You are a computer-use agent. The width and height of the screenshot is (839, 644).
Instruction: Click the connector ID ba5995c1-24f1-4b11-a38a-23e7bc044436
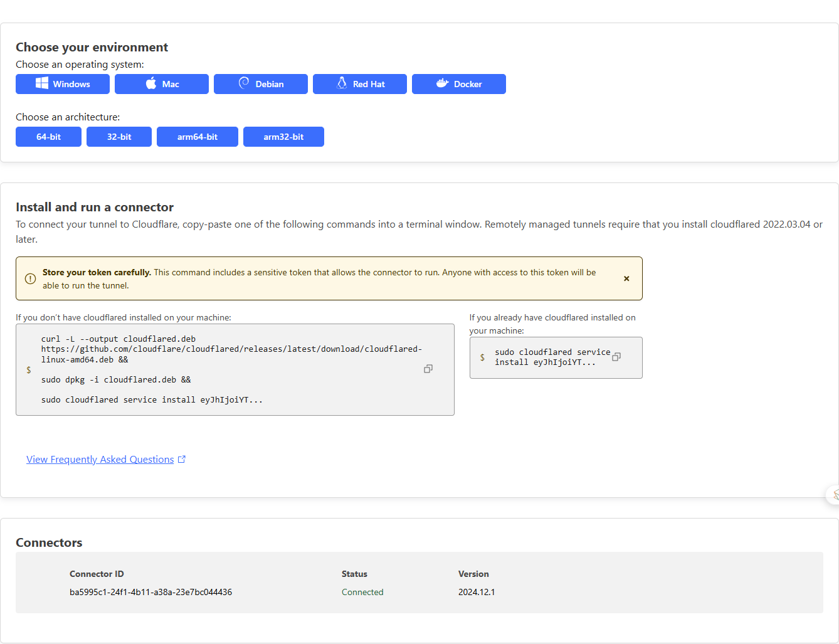click(x=150, y=592)
